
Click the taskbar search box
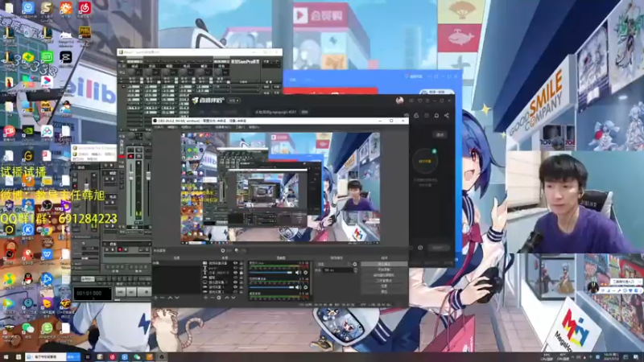[46, 356]
